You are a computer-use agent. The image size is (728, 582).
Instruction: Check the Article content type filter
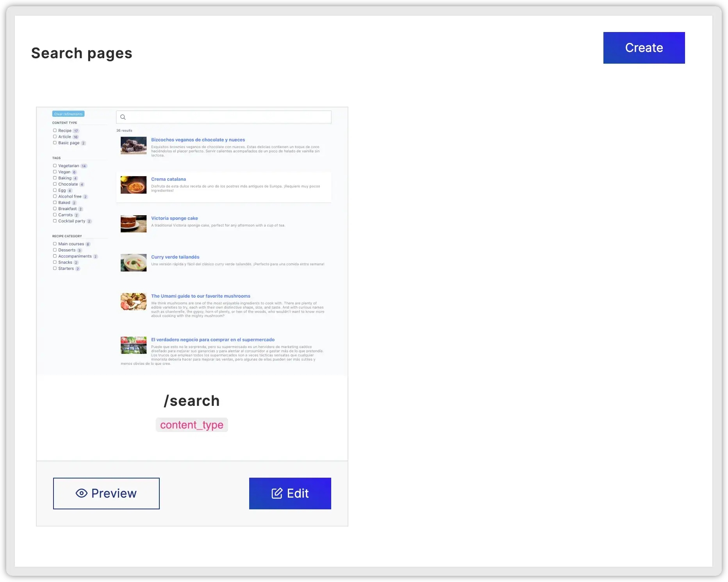point(55,137)
